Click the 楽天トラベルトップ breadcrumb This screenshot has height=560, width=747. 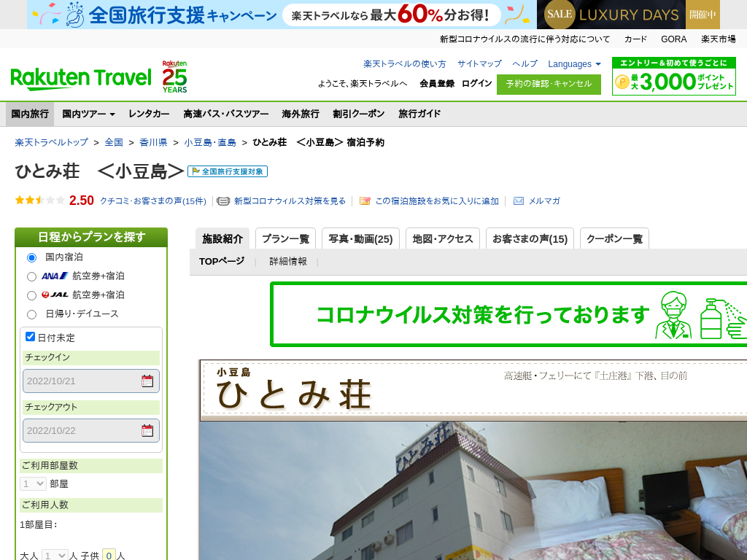coord(52,142)
